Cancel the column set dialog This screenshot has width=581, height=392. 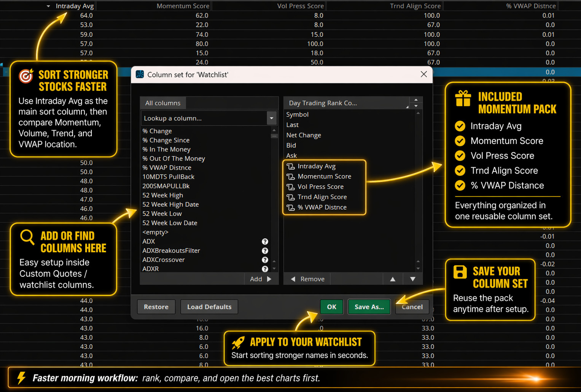pyautogui.click(x=412, y=307)
